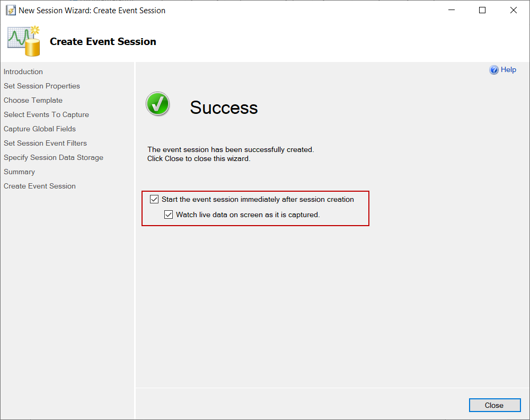Viewport: 530px width, 420px height.
Task: Select Create Event Session in sidebar
Action: [x=40, y=186]
